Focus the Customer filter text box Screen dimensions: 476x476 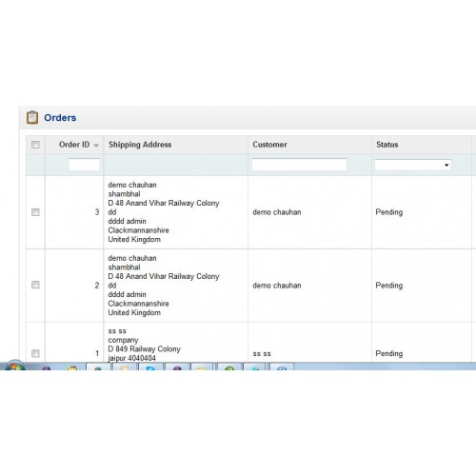[299, 165]
